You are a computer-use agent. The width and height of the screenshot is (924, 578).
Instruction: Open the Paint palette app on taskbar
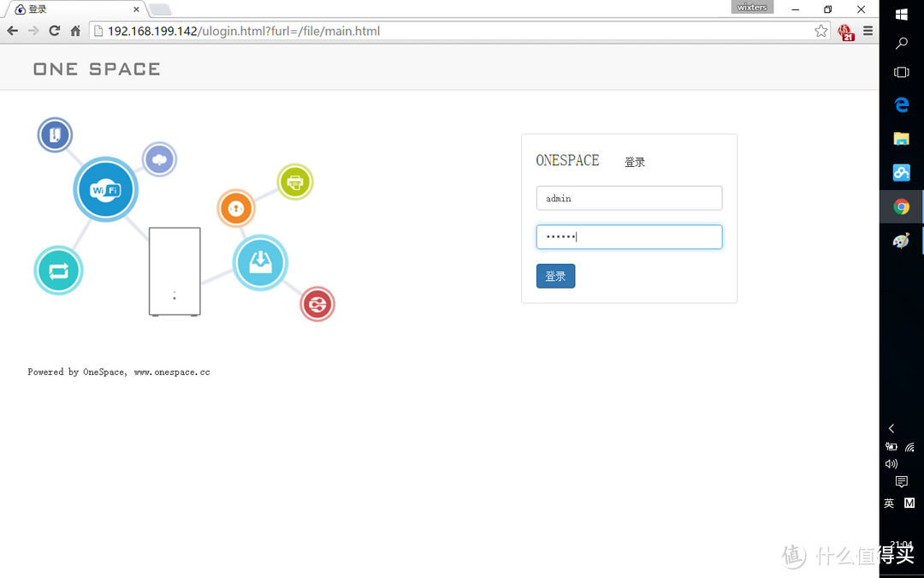click(x=901, y=241)
